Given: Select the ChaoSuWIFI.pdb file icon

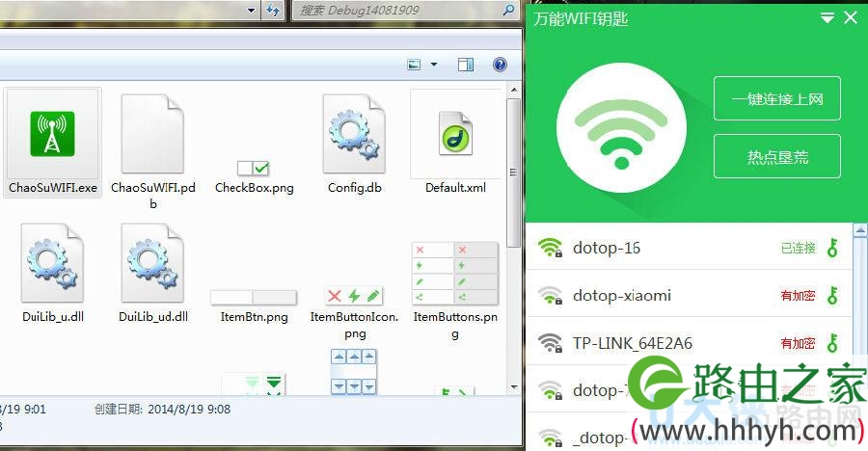Looking at the screenshot, I should [x=152, y=133].
